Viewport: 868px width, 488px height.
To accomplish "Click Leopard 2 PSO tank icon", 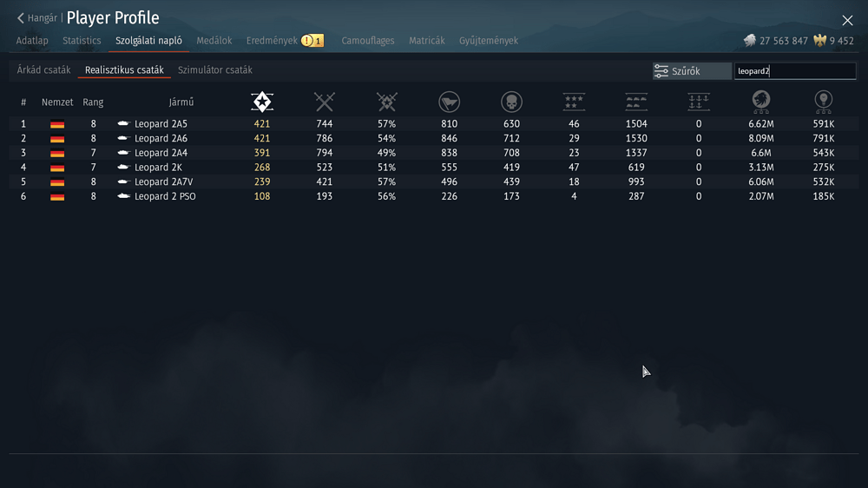I will (x=123, y=195).
